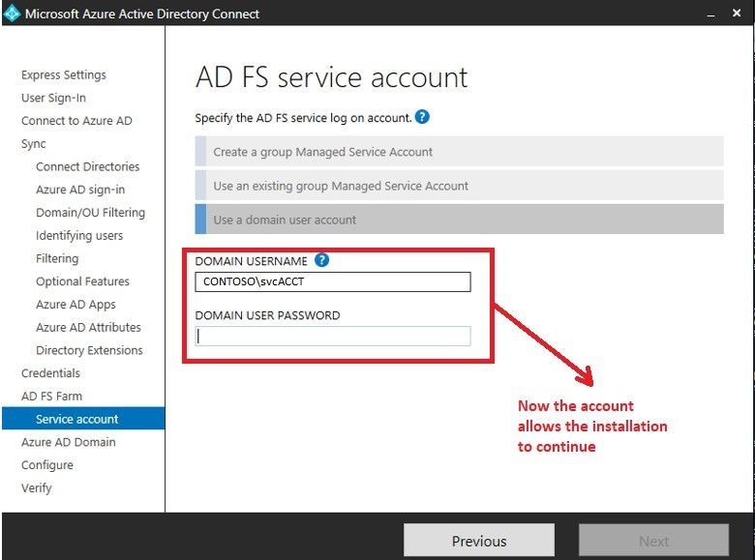Click the Previous button

click(x=479, y=541)
